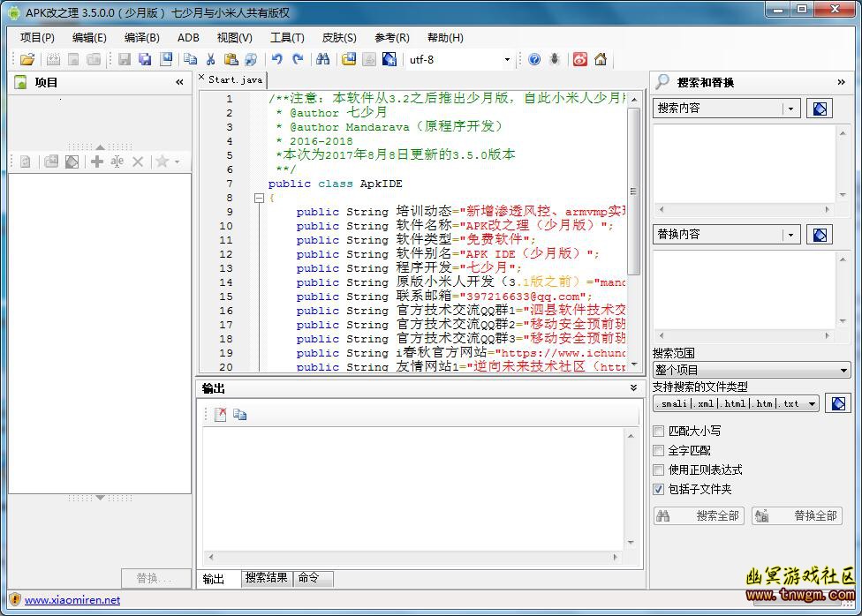Click the blue help question mark icon

click(x=534, y=59)
